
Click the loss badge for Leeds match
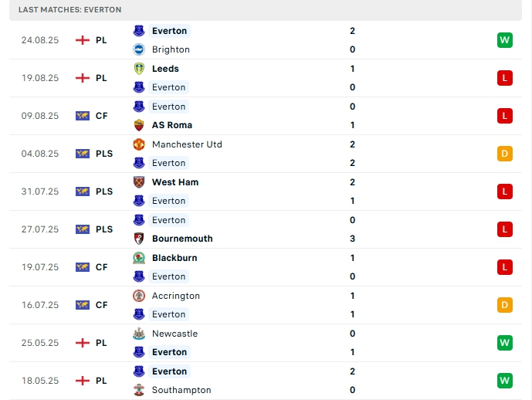[x=505, y=78]
